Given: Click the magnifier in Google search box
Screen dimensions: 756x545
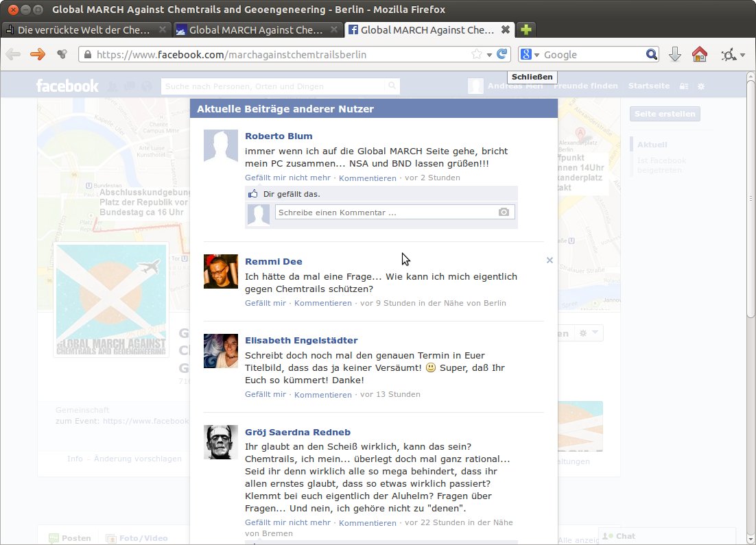Looking at the screenshot, I should click(651, 54).
